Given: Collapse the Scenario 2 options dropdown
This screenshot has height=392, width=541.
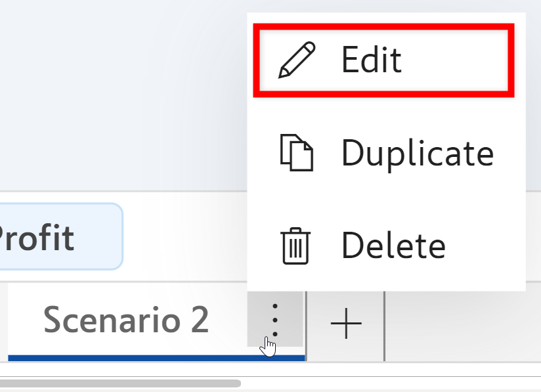Looking at the screenshot, I should [x=275, y=320].
